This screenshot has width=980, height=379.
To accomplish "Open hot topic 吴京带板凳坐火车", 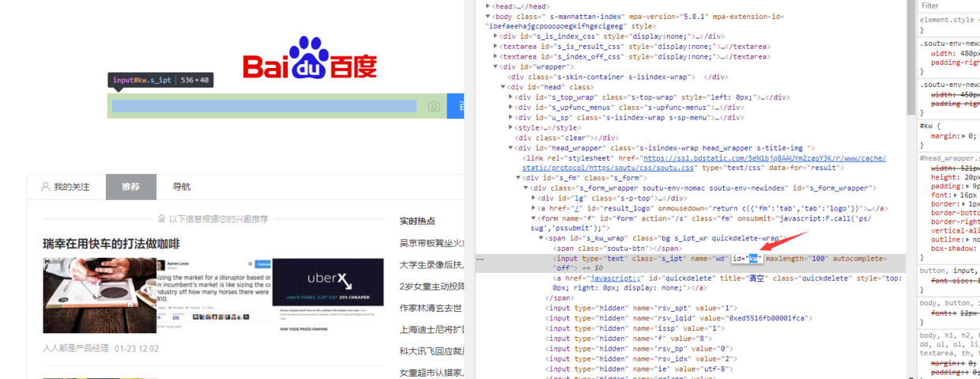I will pyautogui.click(x=432, y=244).
